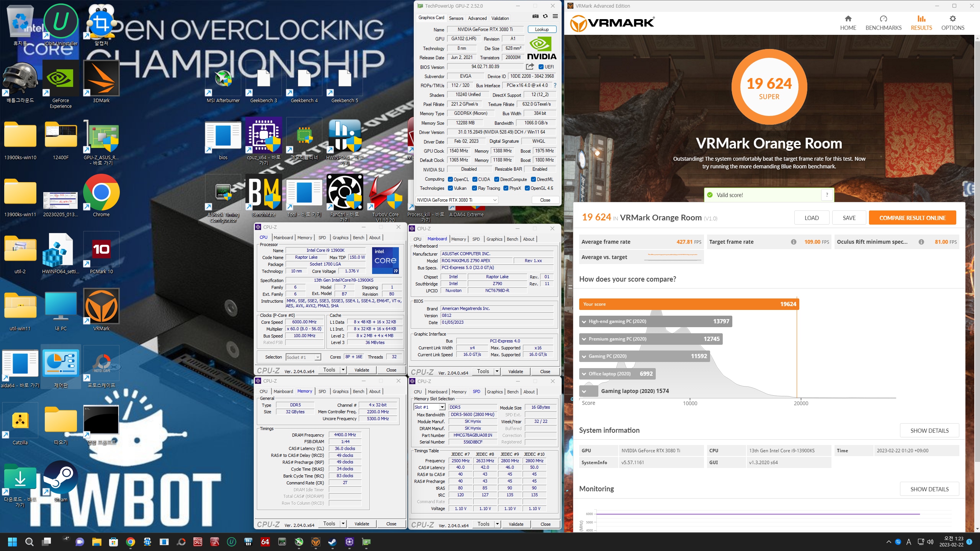Toggle the Vulkan checkbox in GPU-Z
This screenshot has height=551, width=980.
coord(450,188)
